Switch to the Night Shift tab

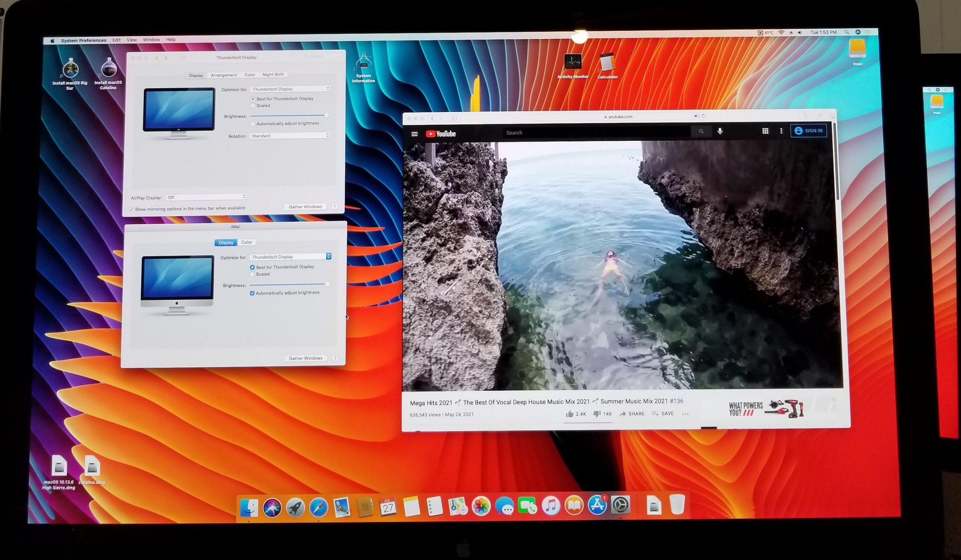pyautogui.click(x=273, y=75)
